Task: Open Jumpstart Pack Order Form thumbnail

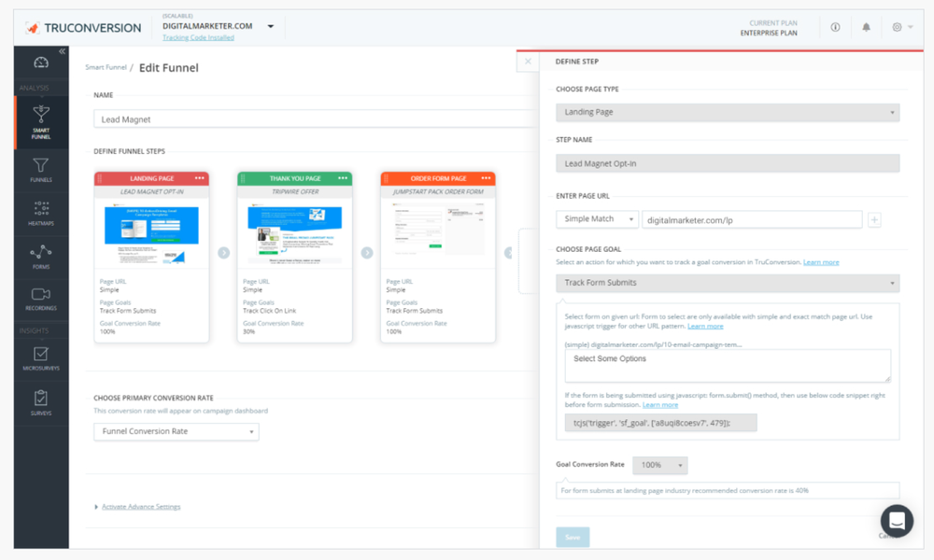Action: (438, 231)
